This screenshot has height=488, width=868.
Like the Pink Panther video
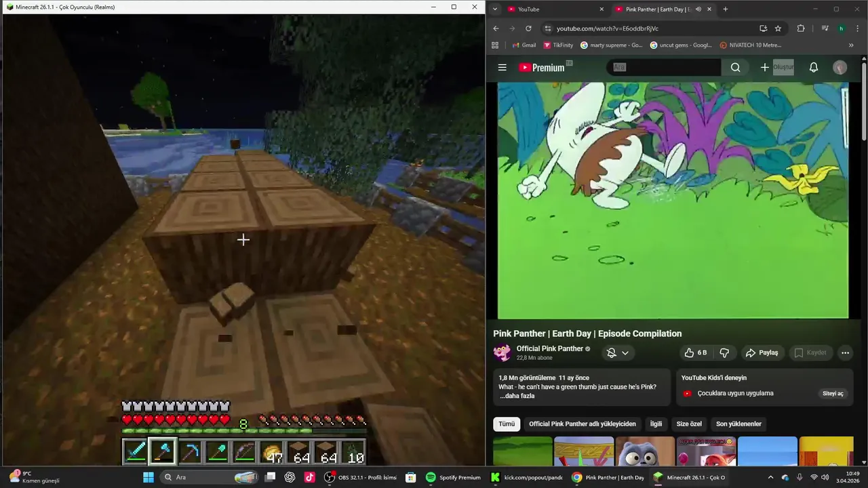coord(696,352)
